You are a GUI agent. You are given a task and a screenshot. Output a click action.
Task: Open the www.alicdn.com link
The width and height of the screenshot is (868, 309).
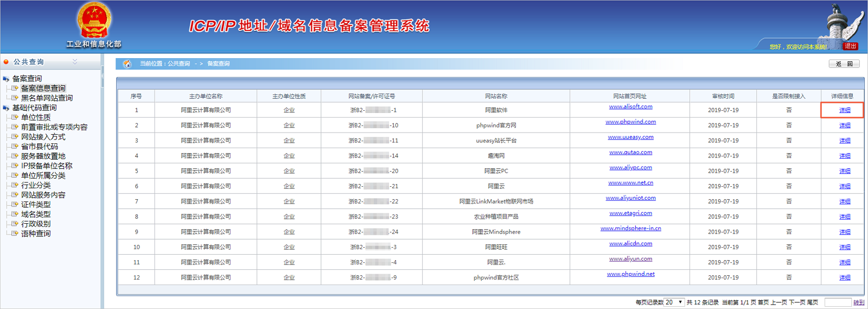click(x=630, y=243)
